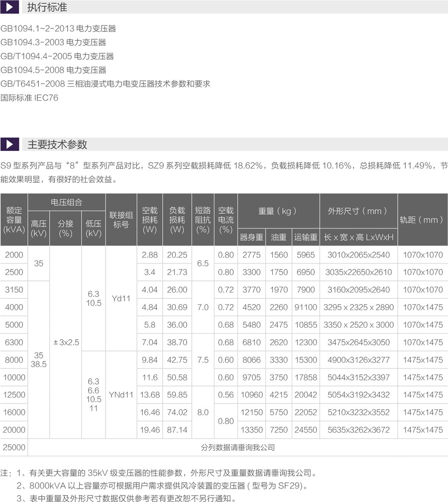Click the 轨距（mm）column header
The image size is (448, 502).
[x=422, y=220]
